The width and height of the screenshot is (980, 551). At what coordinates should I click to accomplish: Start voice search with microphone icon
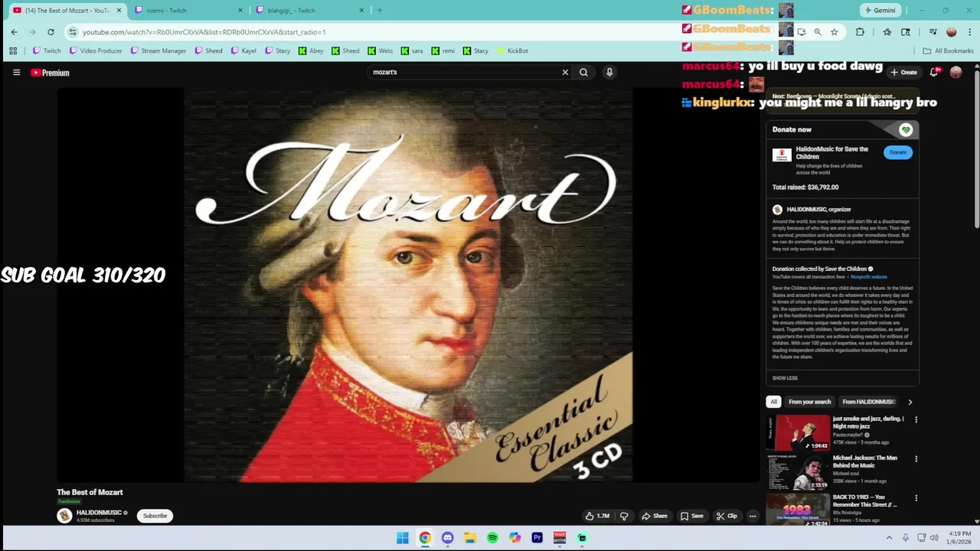pyautogui.click(x=609, y=72)
